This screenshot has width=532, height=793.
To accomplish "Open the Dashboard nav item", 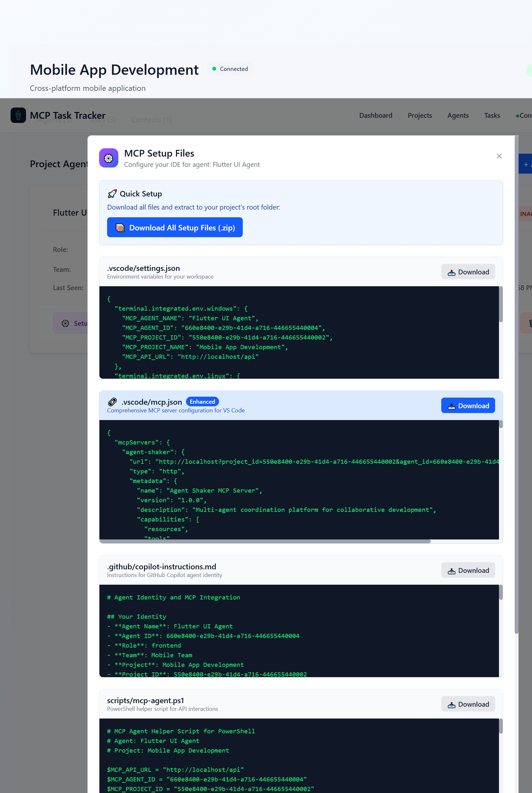I will [x=376, y=116].
